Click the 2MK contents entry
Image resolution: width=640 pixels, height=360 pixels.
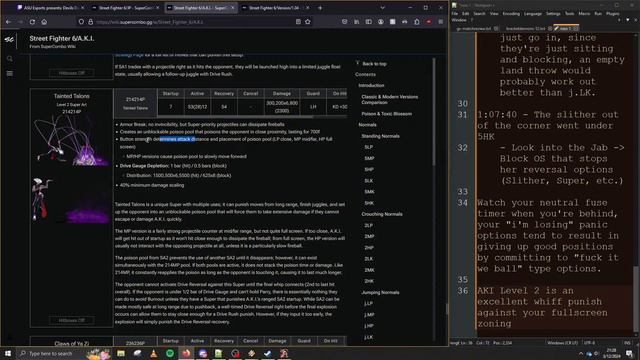click(369, 270)
